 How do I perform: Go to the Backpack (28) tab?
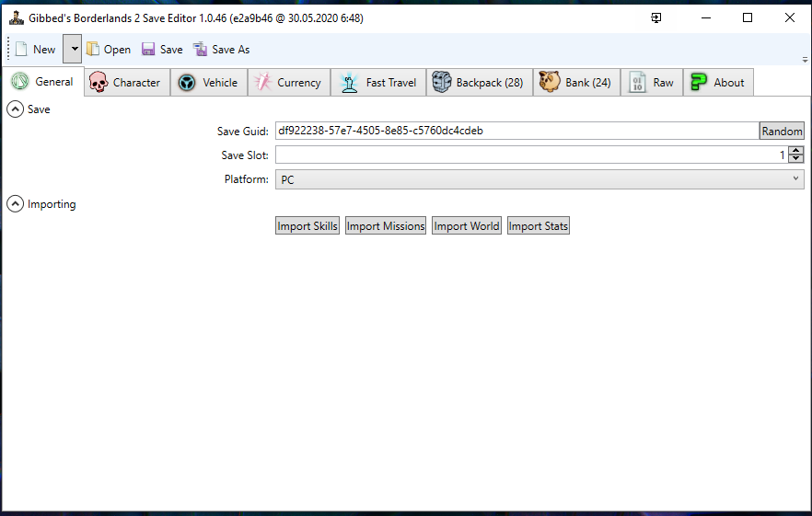click(x=480, y=83)
